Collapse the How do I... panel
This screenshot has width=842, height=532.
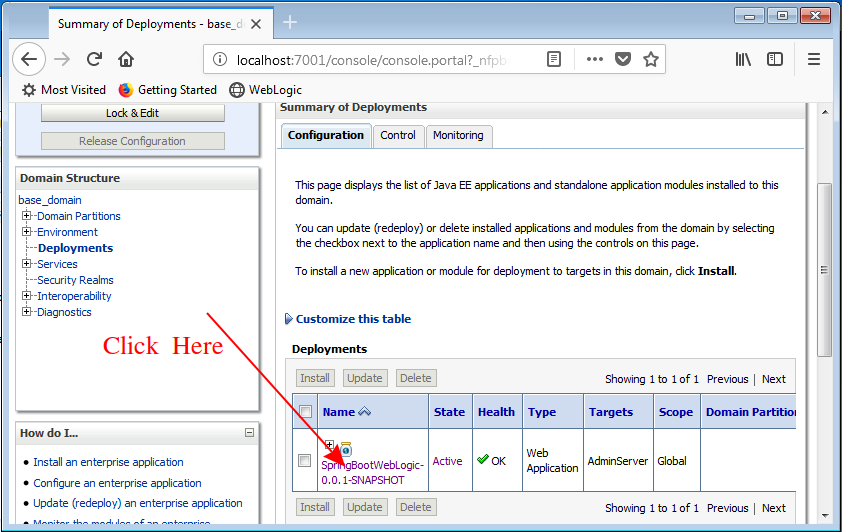pos(249,433)
